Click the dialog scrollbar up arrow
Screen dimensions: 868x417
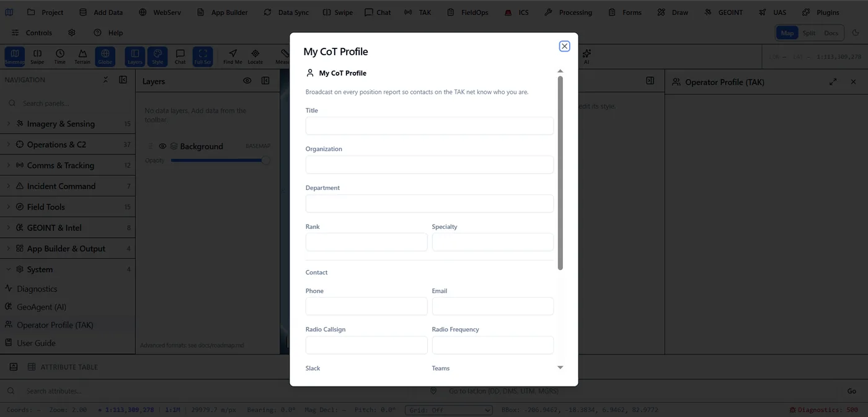click(560, 71)
